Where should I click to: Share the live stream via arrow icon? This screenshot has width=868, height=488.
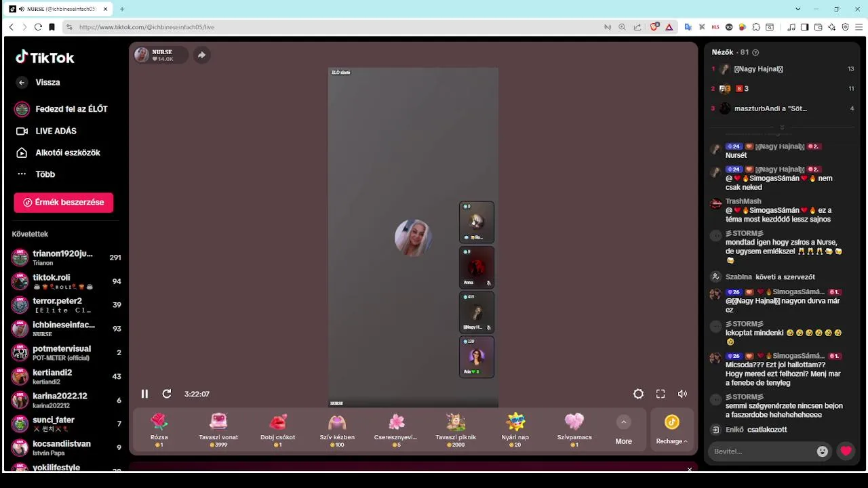pyautogui.click(x=201, y=56)
